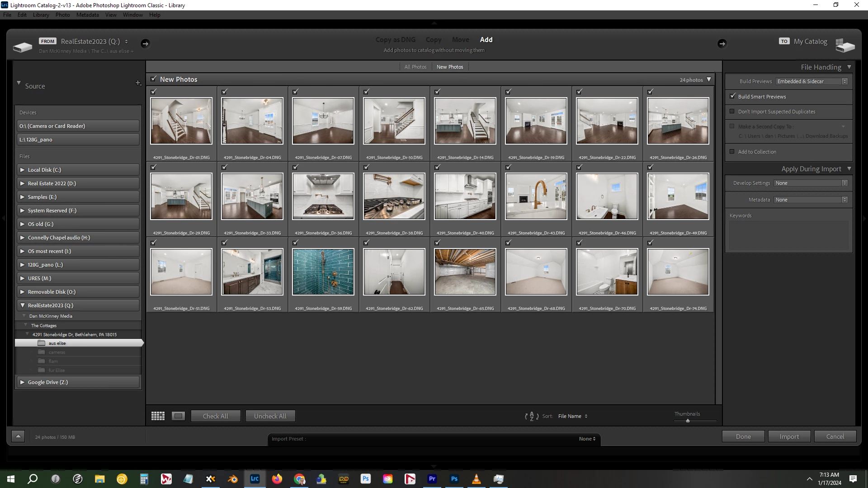The image size is (868, 488).
Task: Open Build Previews dropdown
Action: pos(811,81)
